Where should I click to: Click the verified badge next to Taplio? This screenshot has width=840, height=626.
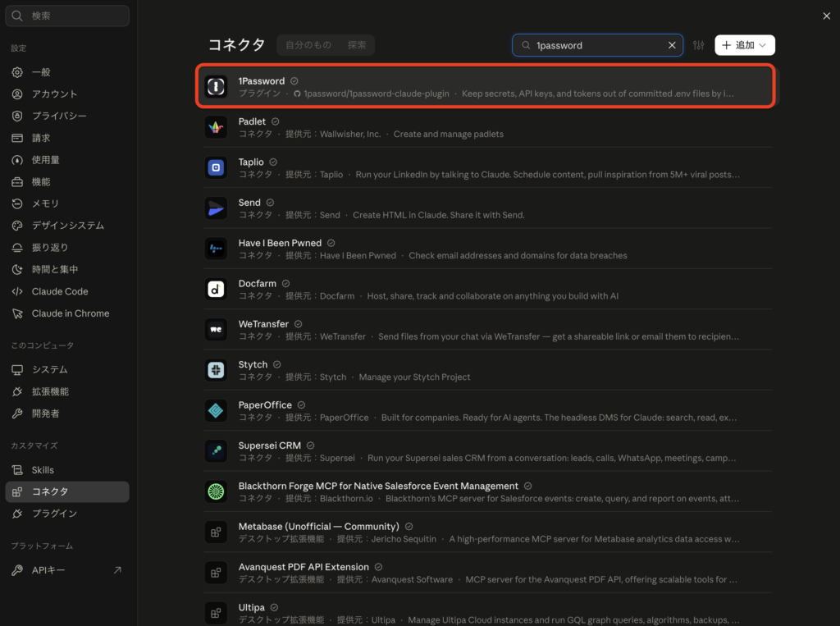pyautogui.click(x=273, y=162)
